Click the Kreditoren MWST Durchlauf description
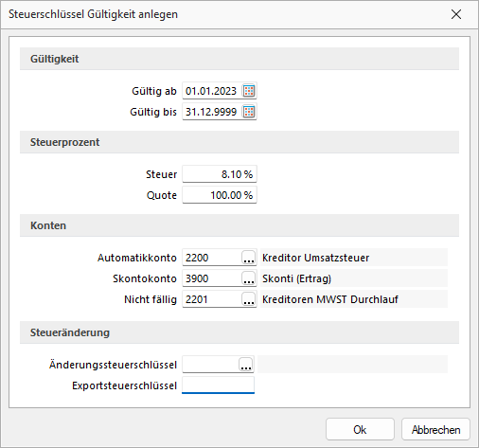This screenshot has height=448, width=479. 330,299
